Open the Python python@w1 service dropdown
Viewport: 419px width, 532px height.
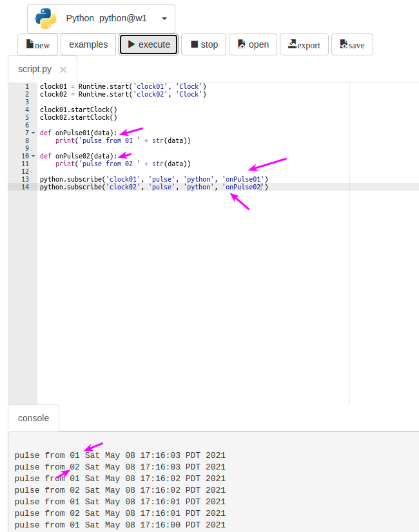coord(101,18)
